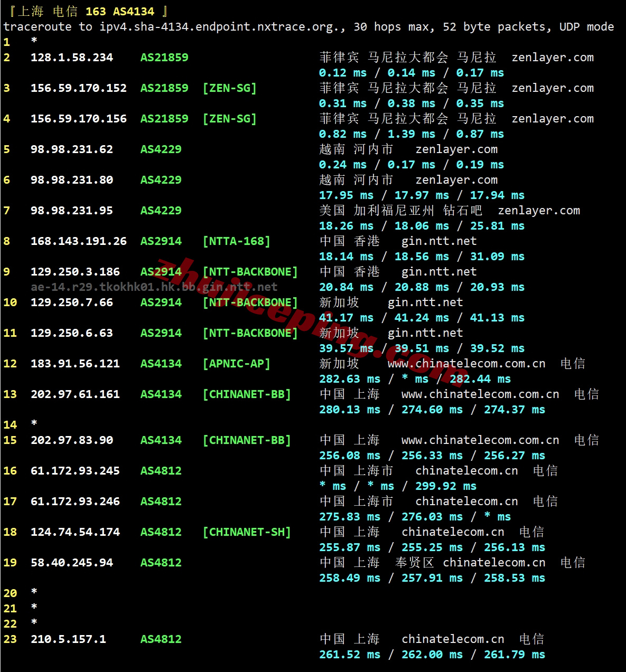Click latency 255.25 ms on hop 18
626x672 pixels.
432,547
